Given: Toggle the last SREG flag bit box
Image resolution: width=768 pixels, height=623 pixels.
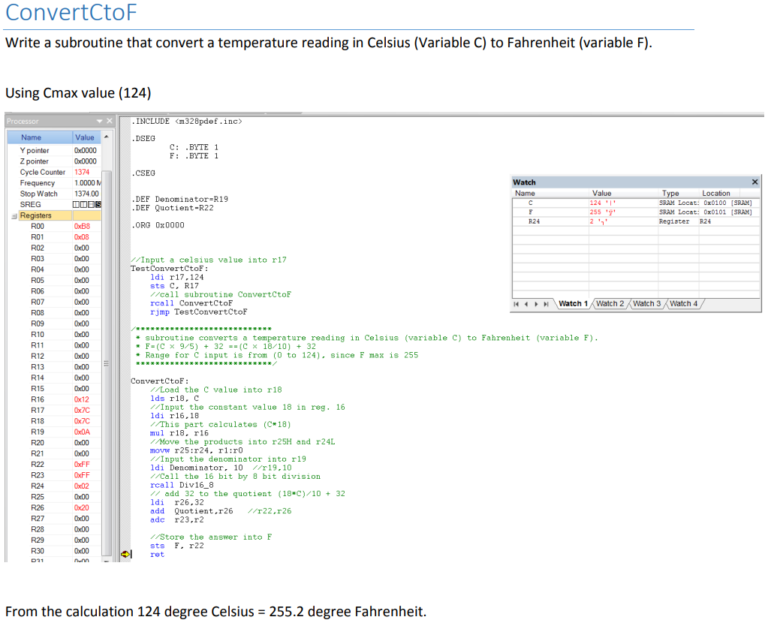Looking at the screenshot, I should 99,204.
